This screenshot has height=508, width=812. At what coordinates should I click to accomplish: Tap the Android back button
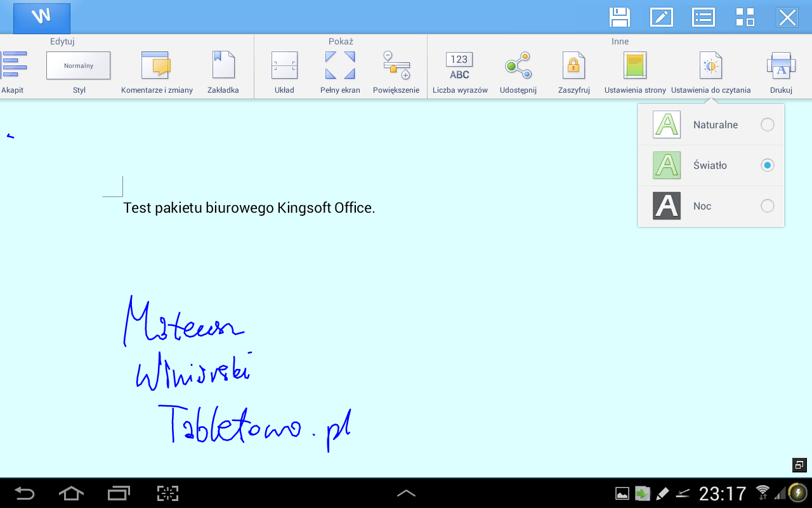coord(25,493)
